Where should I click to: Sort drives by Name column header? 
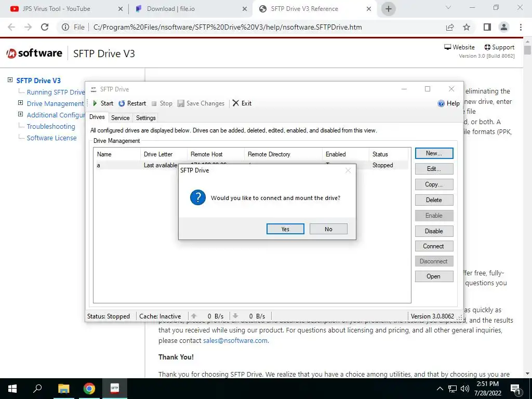(x=117, y=154)
